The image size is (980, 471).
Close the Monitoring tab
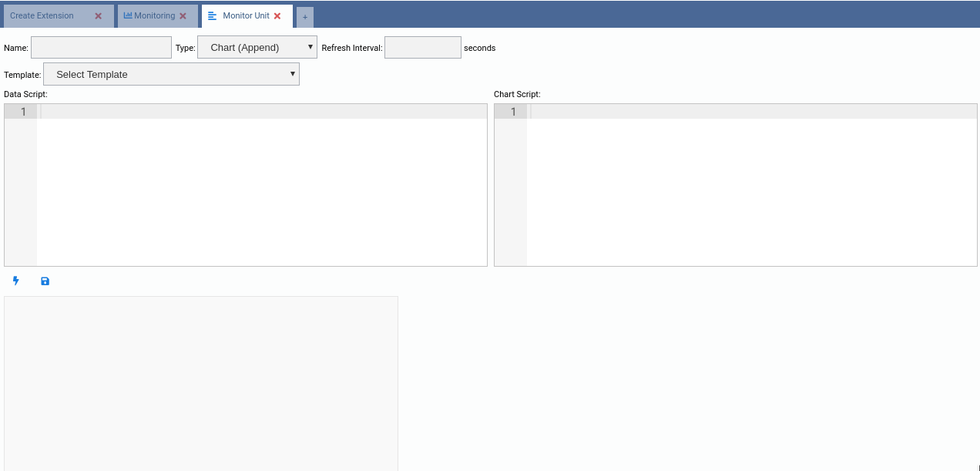tap(183, 16)
